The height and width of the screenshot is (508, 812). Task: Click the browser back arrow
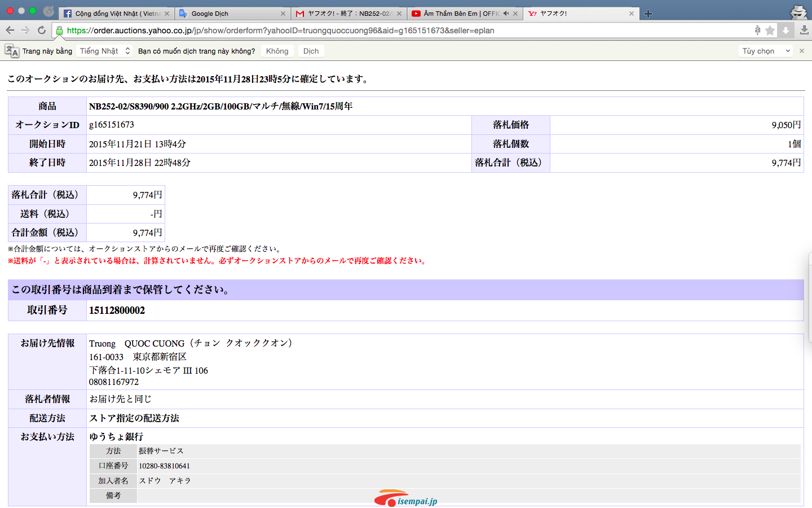point(10,30)
